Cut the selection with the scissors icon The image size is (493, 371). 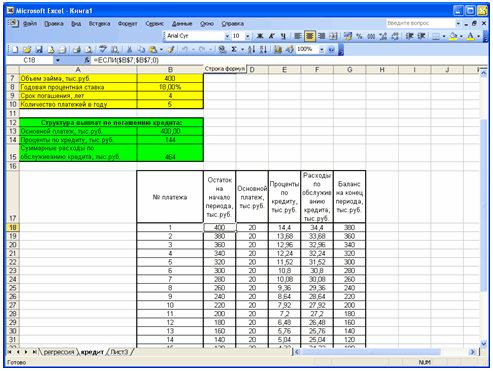130,50
